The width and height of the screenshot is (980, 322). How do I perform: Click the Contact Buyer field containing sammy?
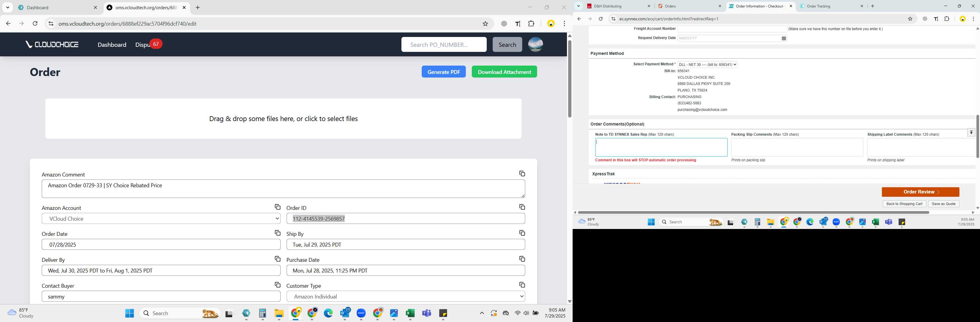coord(161,296)
